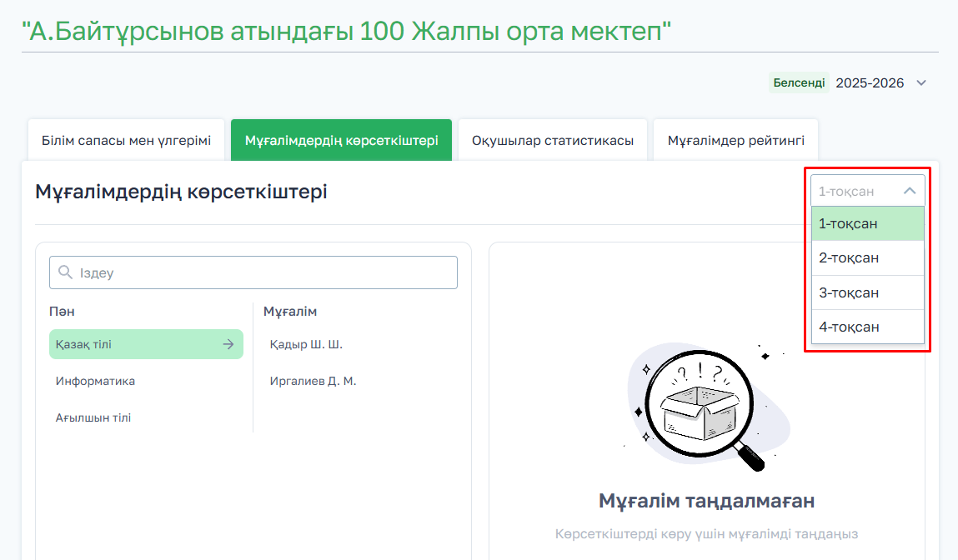Click the arrow icon beside Қазақ тілі
The image size is (958, 560).
(x=228, y=344)
